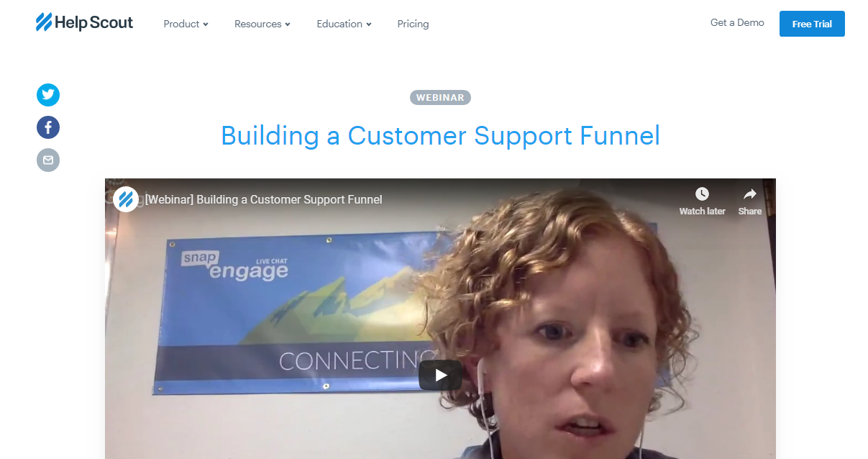Add the video to Watch later
The height and width of the screenshot is (459, 868).
702,201
